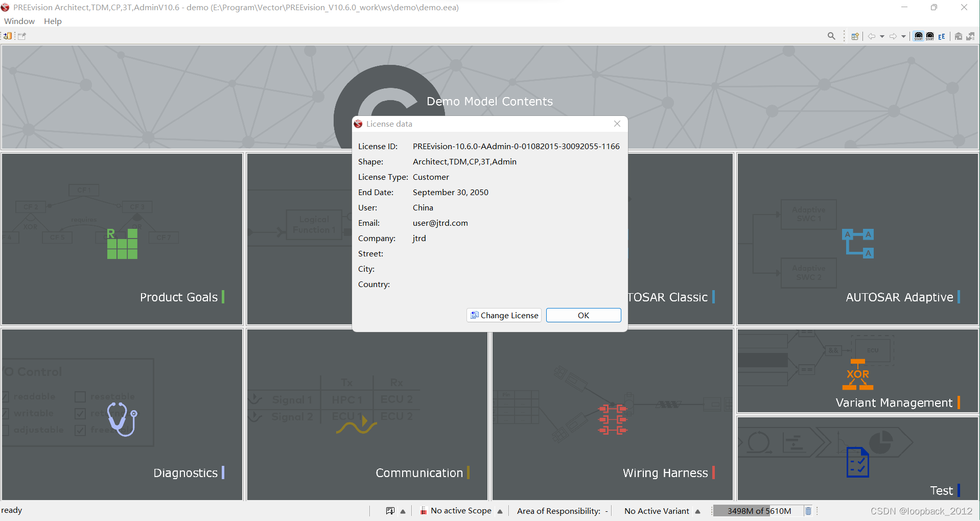Click No active Scope in status bar
Viewport: 980px width, 521px height.
tap(461, 511)
